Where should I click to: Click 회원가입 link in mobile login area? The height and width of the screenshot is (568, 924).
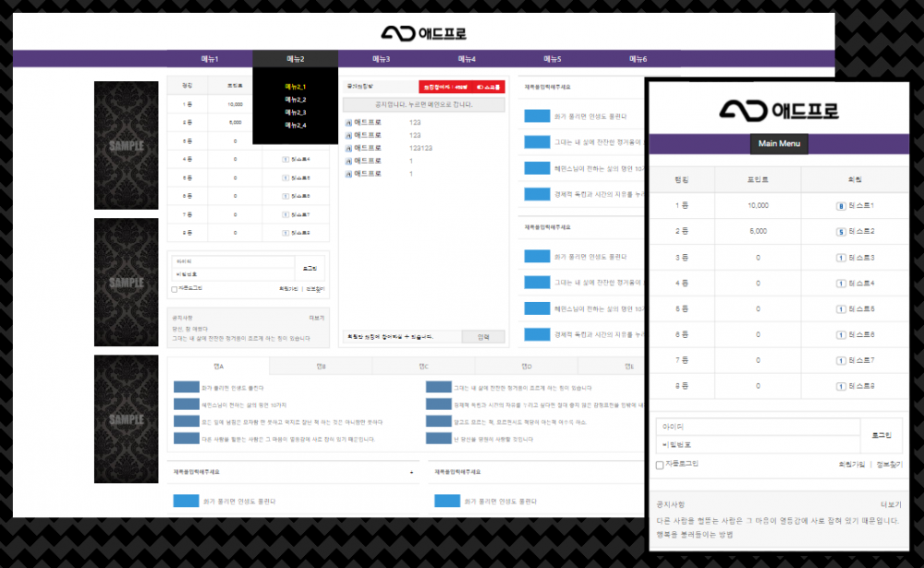[850, 465]
